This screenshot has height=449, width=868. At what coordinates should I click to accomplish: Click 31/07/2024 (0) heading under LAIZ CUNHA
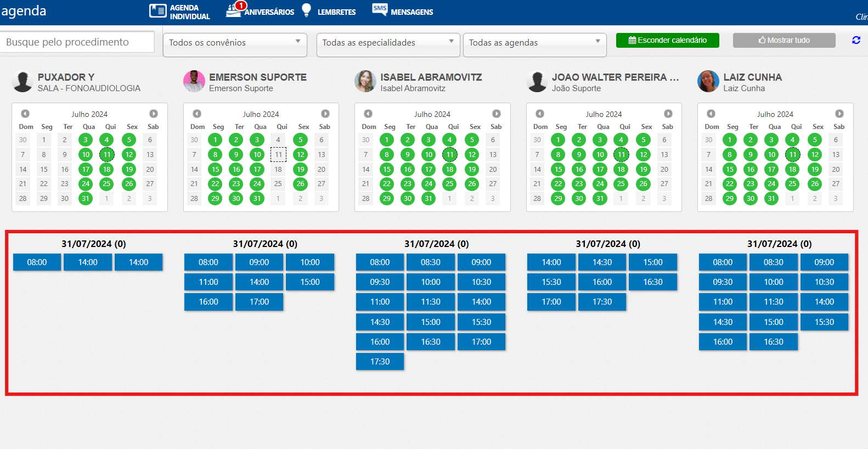coord(780,244)
